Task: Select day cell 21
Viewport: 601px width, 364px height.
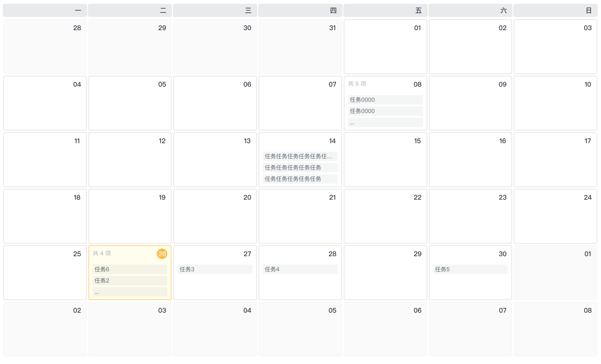Action: [300, 216]
